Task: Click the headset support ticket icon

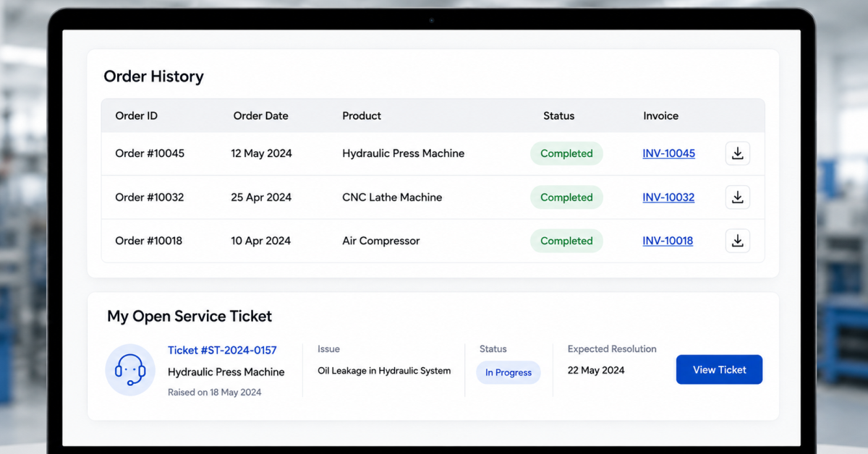Action: tap(130, 369)
